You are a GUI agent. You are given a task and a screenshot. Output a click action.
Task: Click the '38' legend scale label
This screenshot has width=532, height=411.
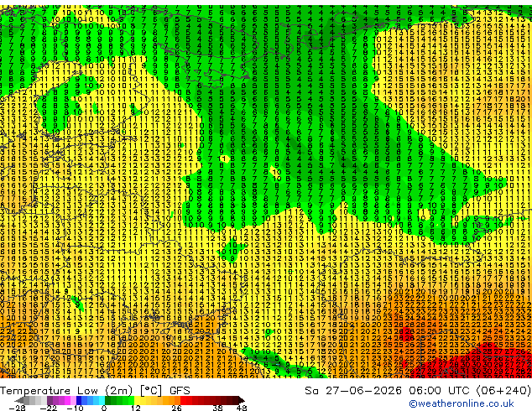218,408
